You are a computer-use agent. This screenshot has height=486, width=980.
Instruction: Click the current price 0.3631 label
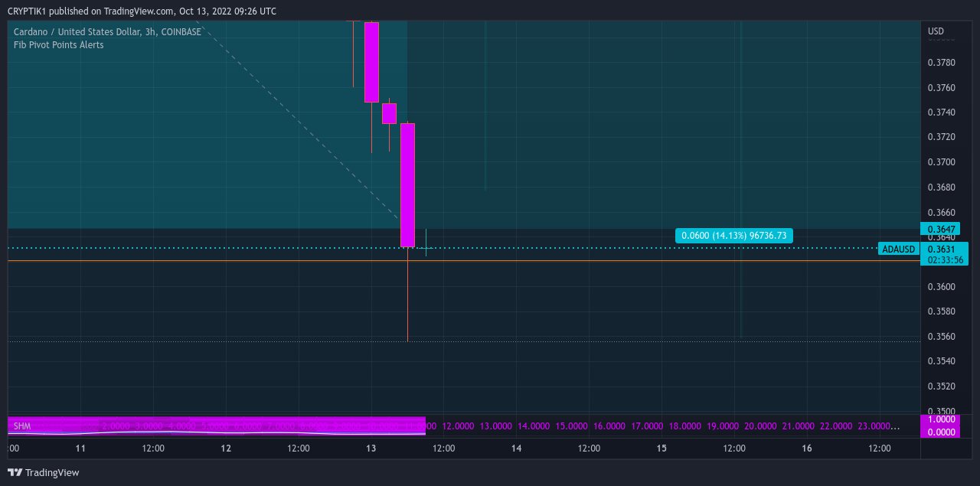point(941,249)
